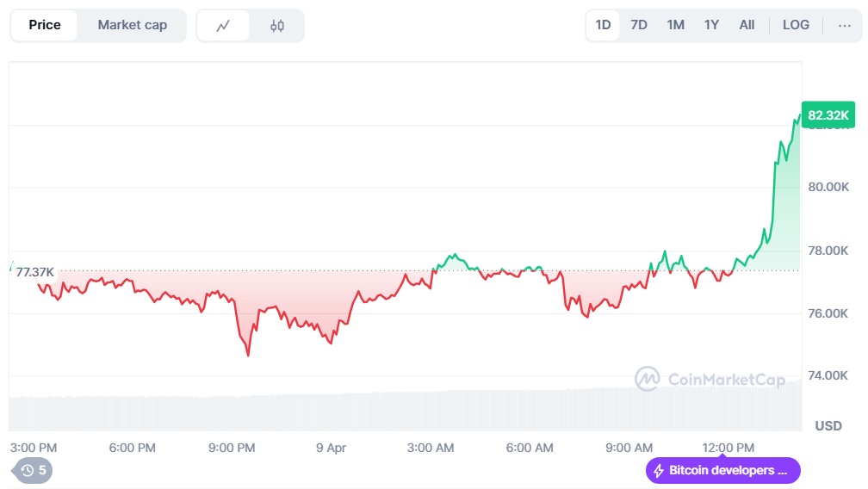Click the USD currency label
This screenshot has height=489, width=868.
(x=828, y=425)
